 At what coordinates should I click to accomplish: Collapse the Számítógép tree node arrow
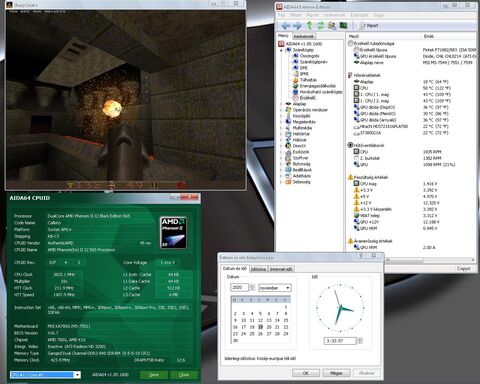(281, 50)
